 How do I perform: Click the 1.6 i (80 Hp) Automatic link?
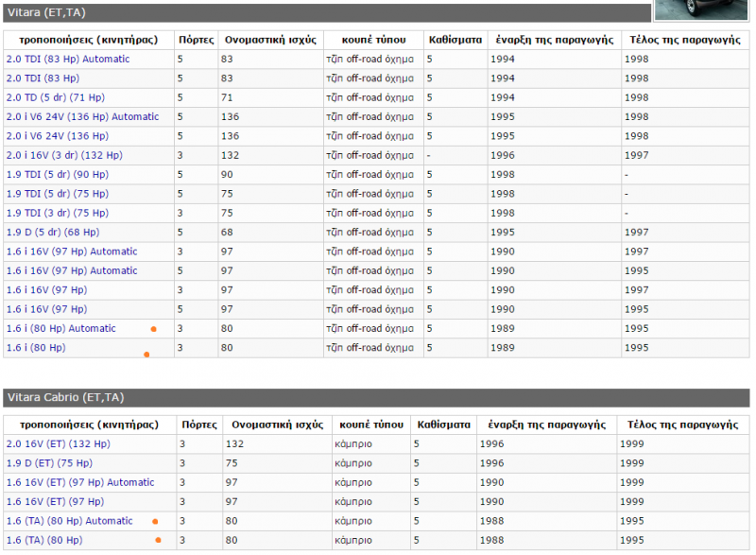click(61, 329)
